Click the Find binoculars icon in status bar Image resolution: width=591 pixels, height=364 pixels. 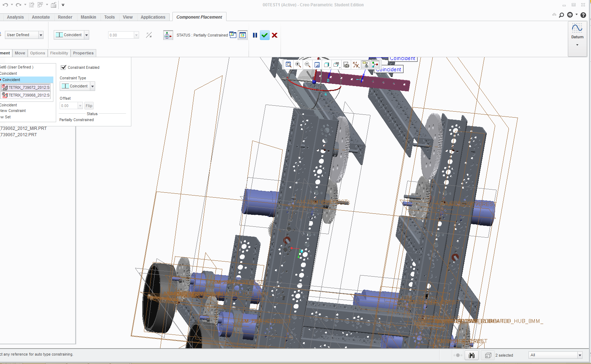point(472,355)
